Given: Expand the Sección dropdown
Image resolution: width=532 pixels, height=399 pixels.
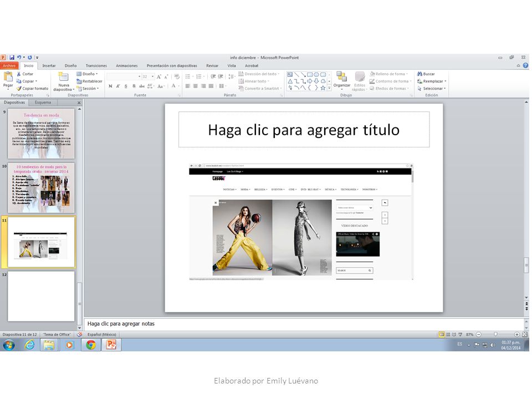Looking at the screenshot, I should point(88,89).
